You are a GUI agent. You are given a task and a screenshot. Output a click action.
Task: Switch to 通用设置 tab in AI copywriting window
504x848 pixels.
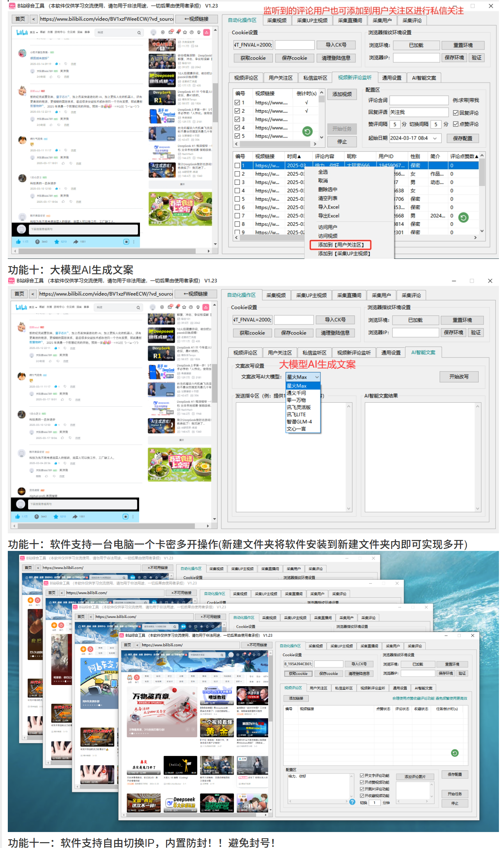pyautogui.click(x=391, y=353)
